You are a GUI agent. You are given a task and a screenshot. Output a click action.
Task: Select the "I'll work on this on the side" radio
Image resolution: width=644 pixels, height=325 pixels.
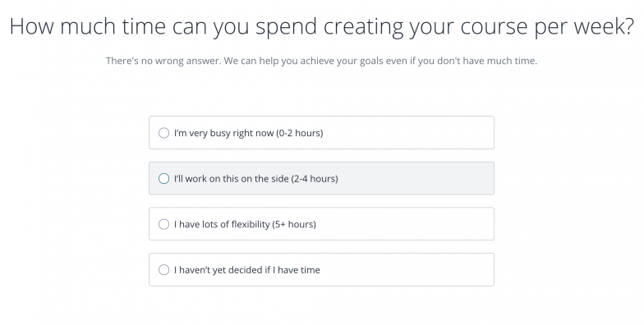click(x=164, y=179)
